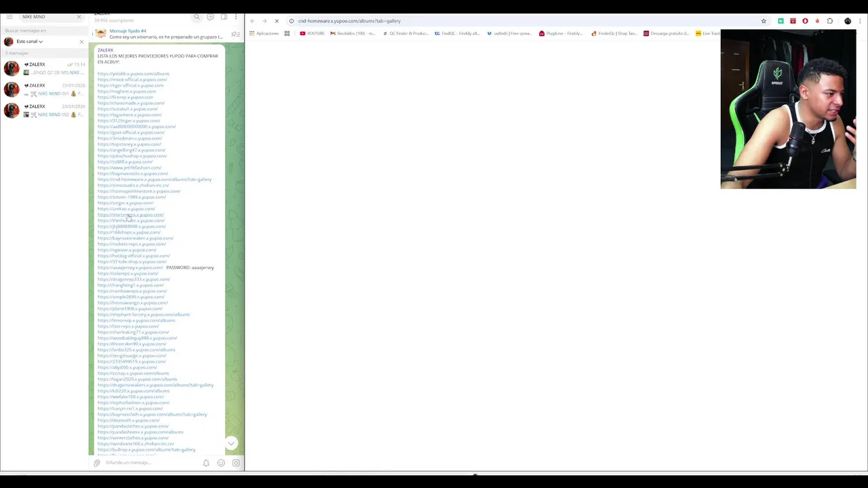Open the QC Finder & Produc... bookmark
The width and height of the screenshot is (868, 488).
406,33
